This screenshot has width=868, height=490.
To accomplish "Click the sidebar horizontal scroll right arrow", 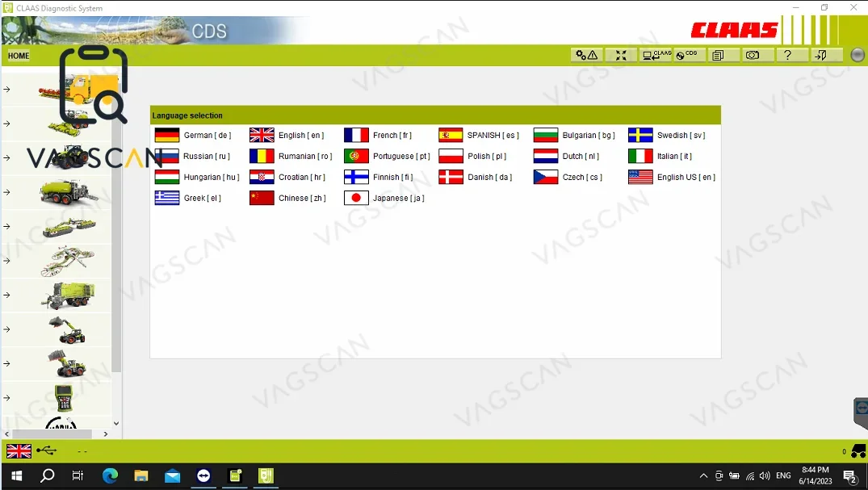I will 106,434.
